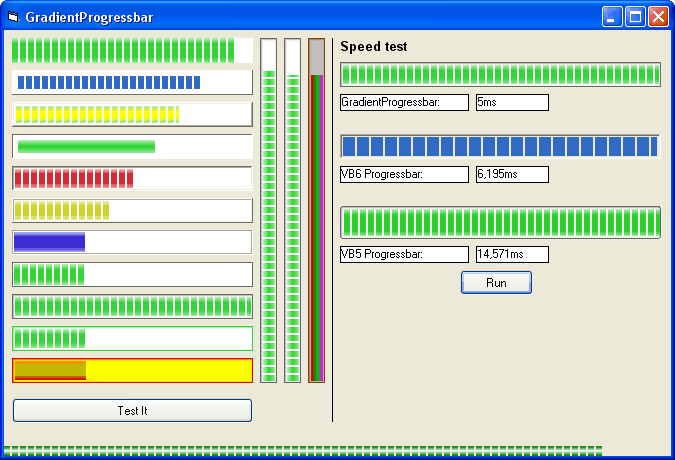Click the red segmented progress bar

point(132,178)
